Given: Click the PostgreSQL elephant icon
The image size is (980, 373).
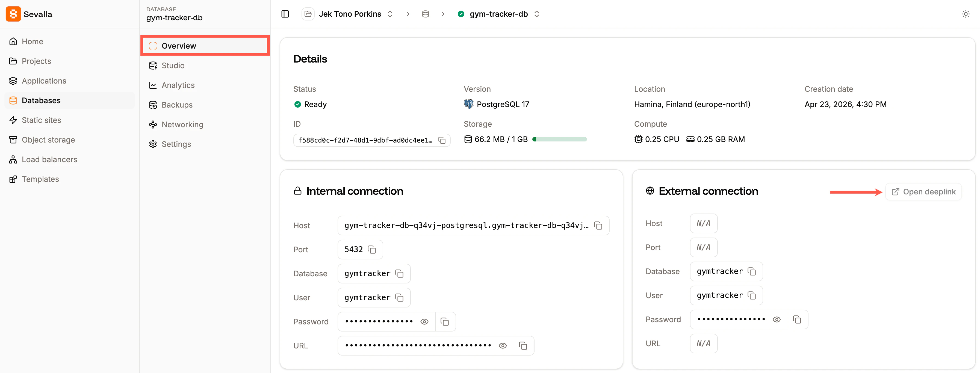Looking at the screenshot, I should tap(468, 104).
